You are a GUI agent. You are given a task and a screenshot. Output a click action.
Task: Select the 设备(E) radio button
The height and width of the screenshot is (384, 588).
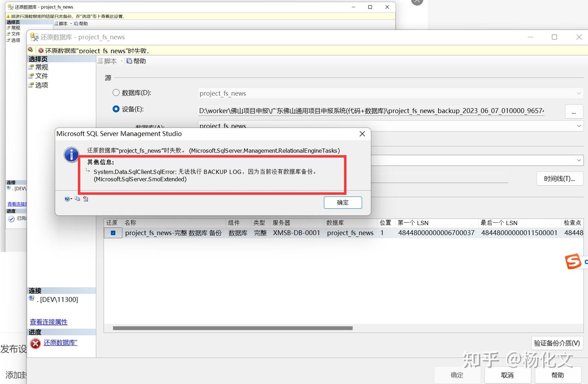[116, 109]
